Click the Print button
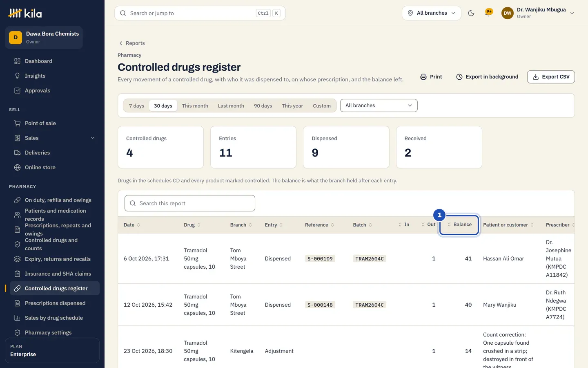The height and width of the screenshot is (368, 588). pos(431,77)
